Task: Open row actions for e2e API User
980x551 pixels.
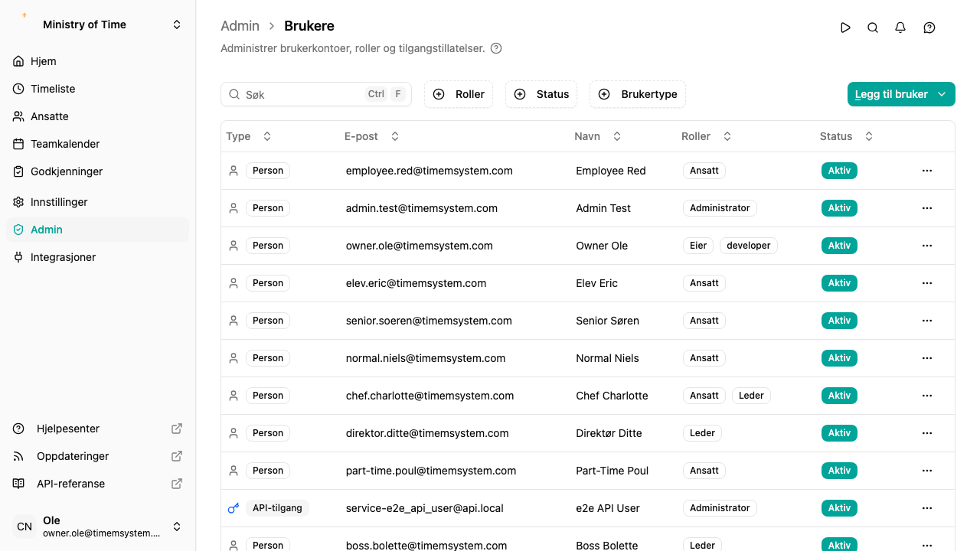Action: [x=927, y=508]
